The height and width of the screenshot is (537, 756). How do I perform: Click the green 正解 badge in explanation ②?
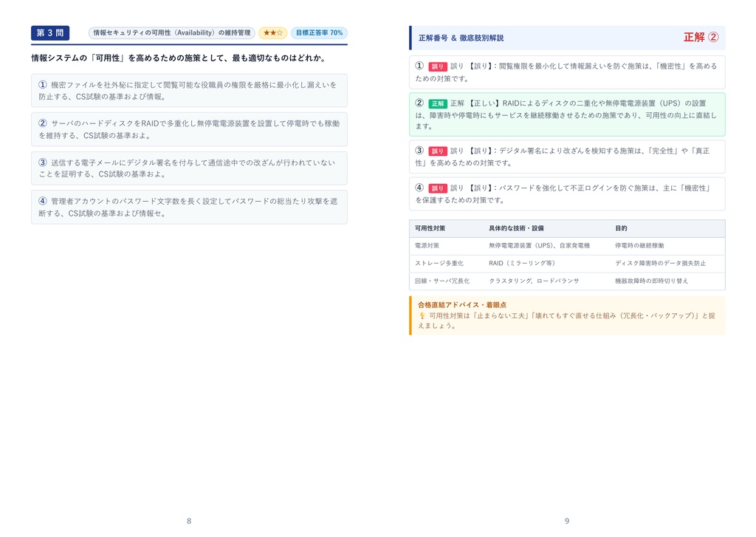[x=438, y=103]
